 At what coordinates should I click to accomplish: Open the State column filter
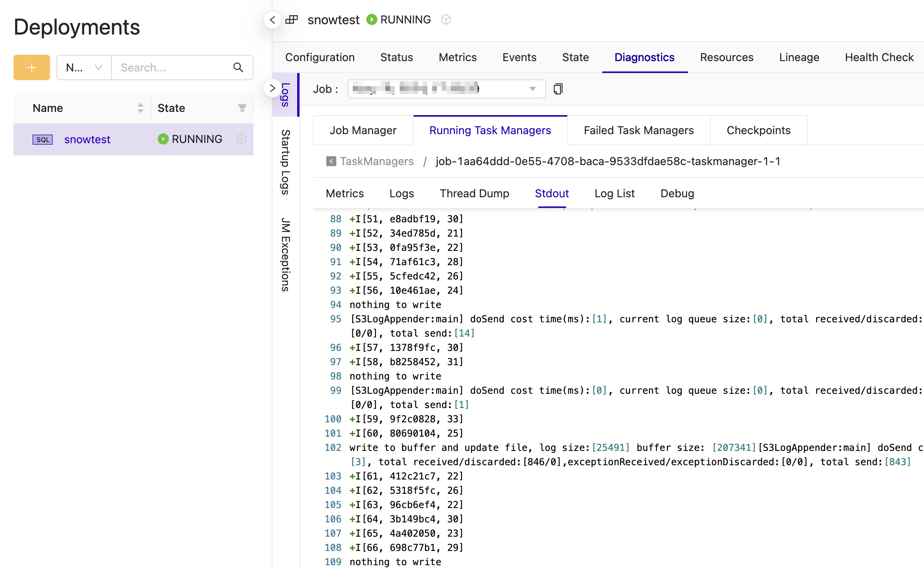(242, 108)
